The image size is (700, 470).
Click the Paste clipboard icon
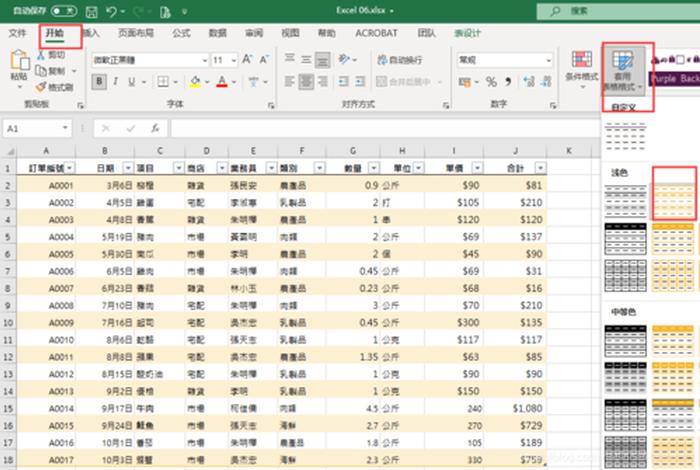[x=20, y=60]
